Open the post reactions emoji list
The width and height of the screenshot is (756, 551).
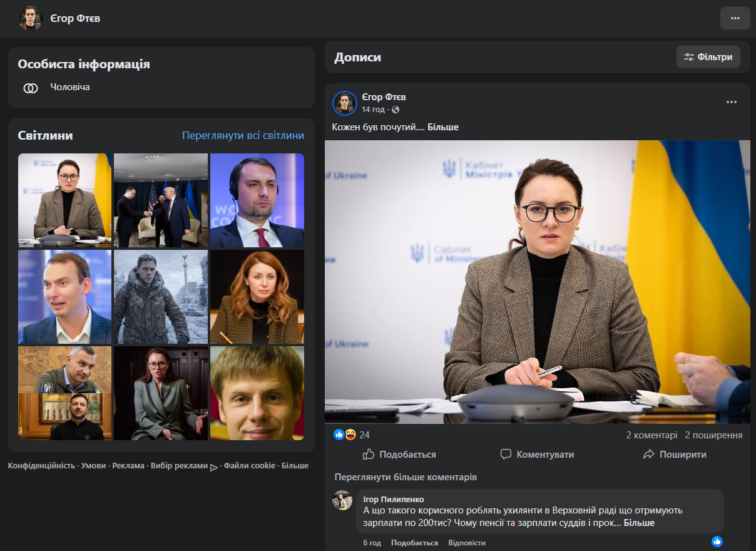(345, 435)
